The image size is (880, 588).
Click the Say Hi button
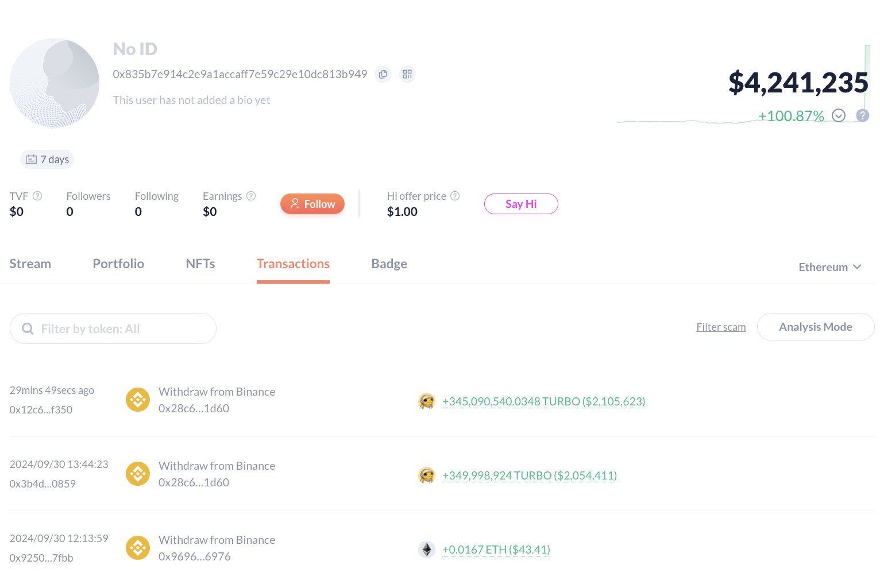520,204
